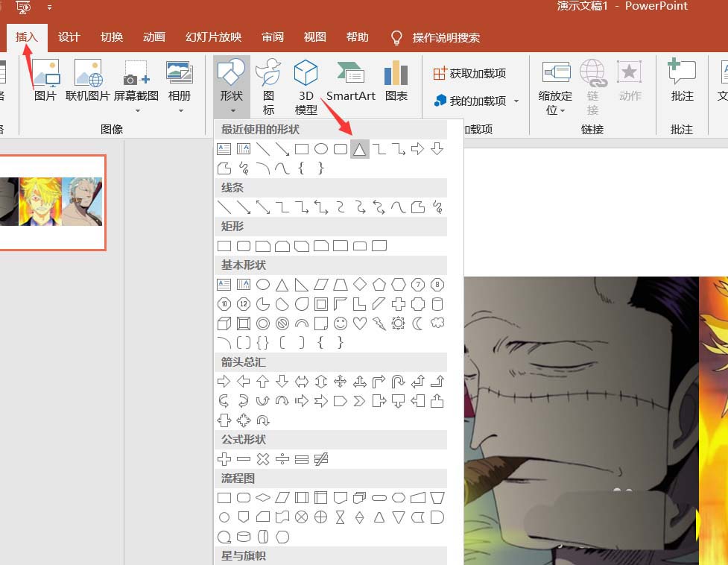Collapse the 形状 shapes dropdown button
Screen dimensions: 728x565
[x=232, y=86]
